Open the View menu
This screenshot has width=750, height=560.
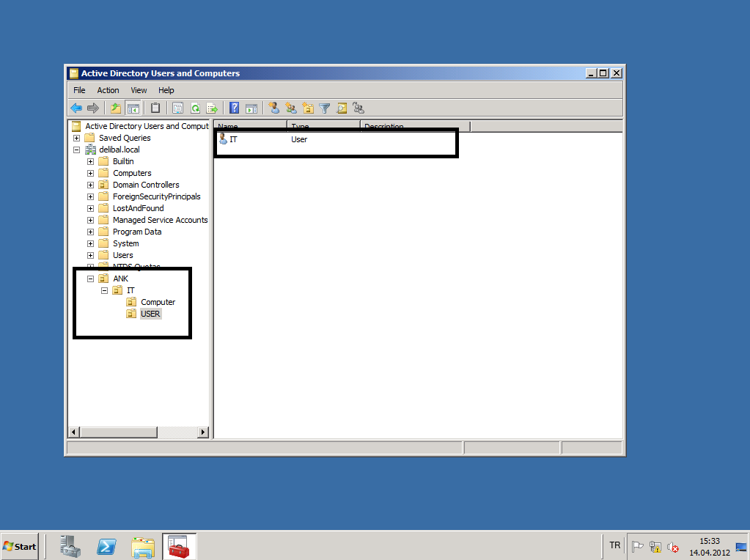(x=139, y=90)
